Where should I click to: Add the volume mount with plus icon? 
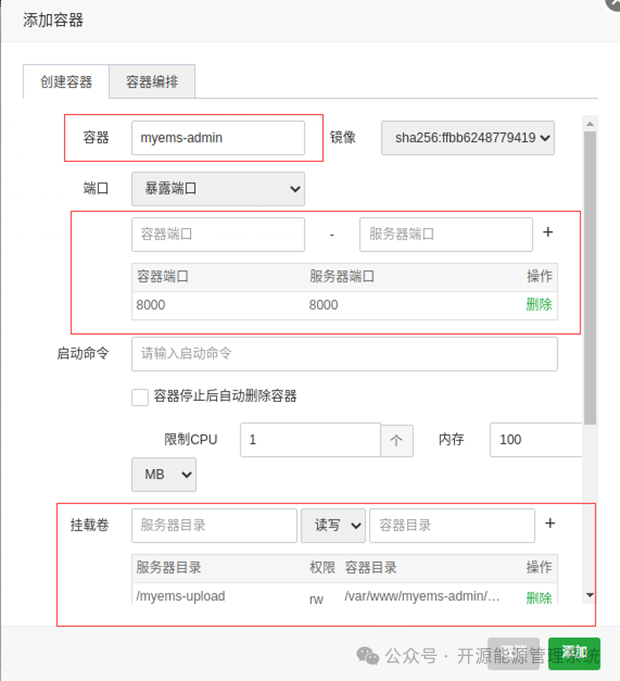pos(550,523)
